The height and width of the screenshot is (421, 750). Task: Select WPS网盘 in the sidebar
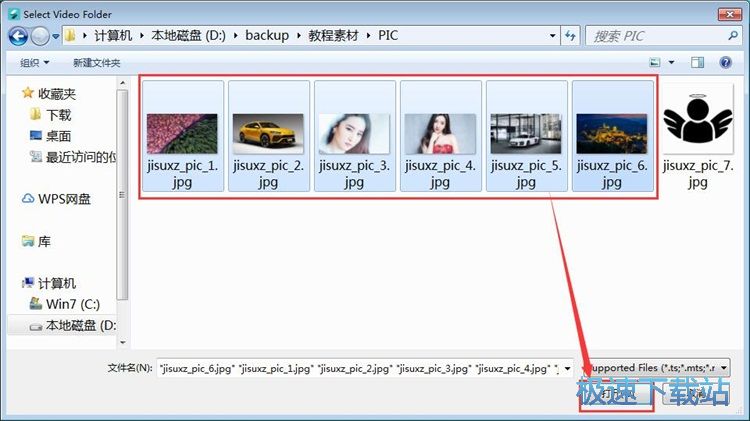64,199
